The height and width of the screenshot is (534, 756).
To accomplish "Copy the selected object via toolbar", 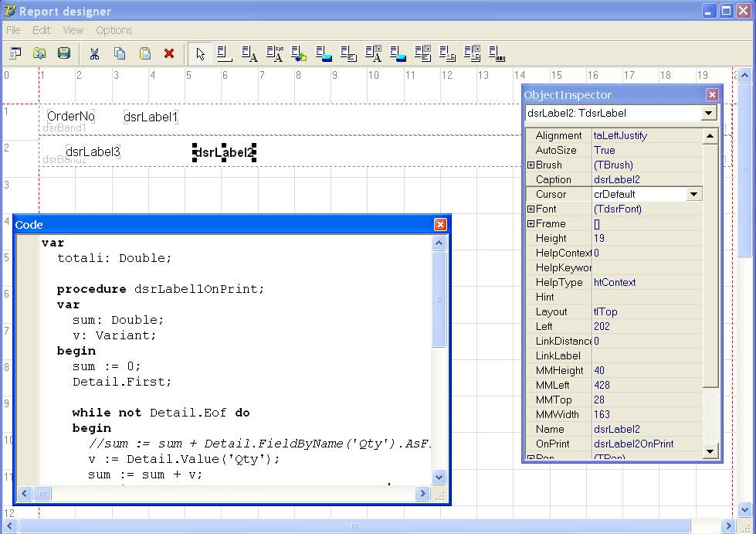I will 120,53.
